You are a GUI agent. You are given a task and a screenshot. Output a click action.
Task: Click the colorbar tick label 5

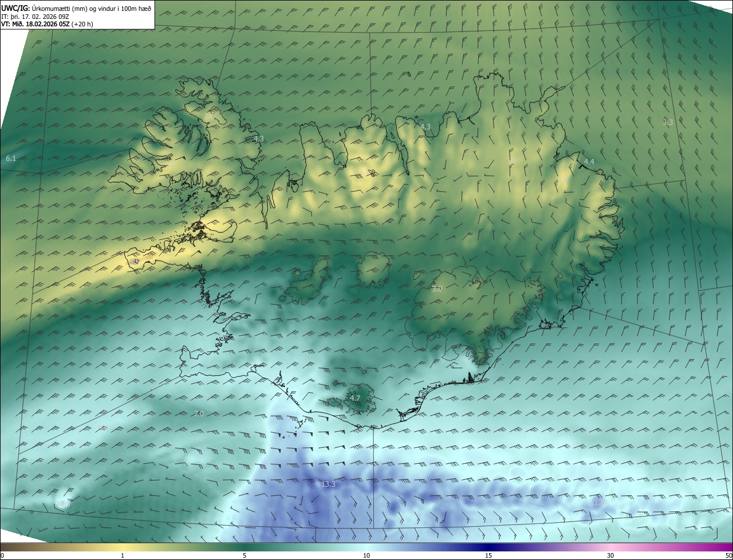coord(245,555)
